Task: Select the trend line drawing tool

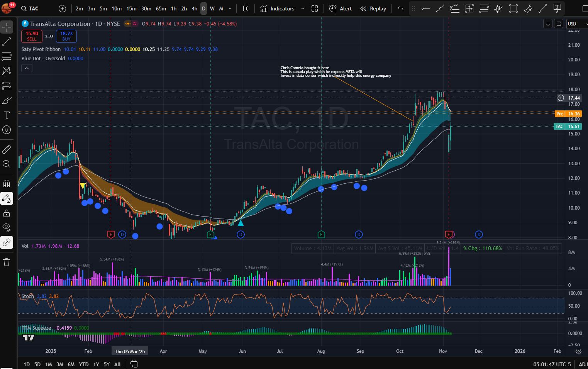Action: pyautogui.click(x=7, y=42)
